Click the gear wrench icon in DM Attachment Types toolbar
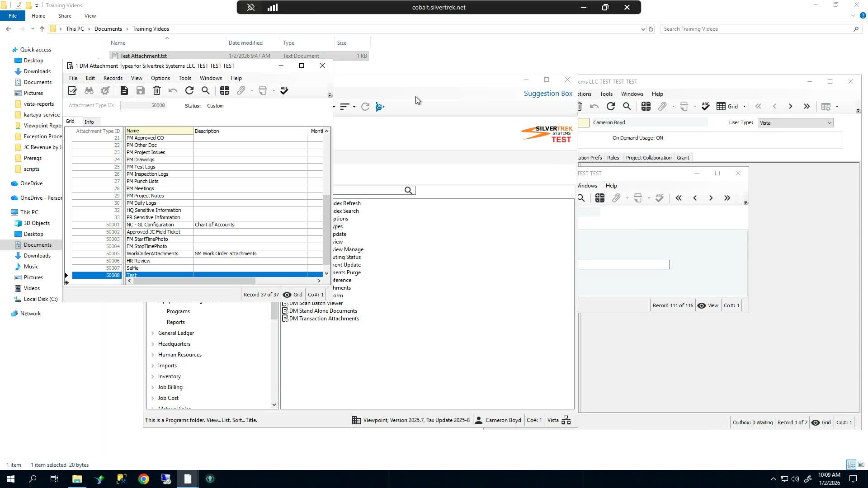The height and width of the screenshot is (488, 868). click(105, 91)
